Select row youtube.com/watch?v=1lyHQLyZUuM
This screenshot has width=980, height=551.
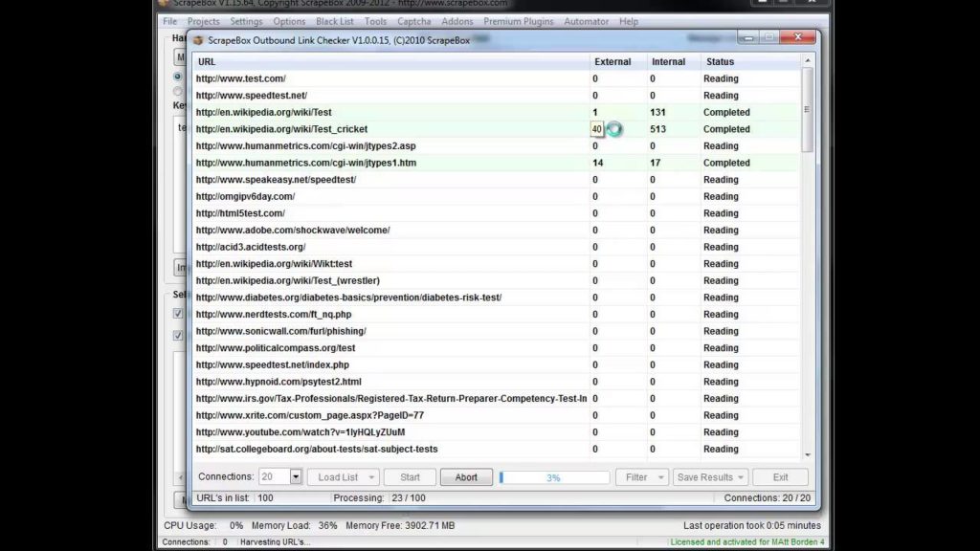[x=497, y=433]
